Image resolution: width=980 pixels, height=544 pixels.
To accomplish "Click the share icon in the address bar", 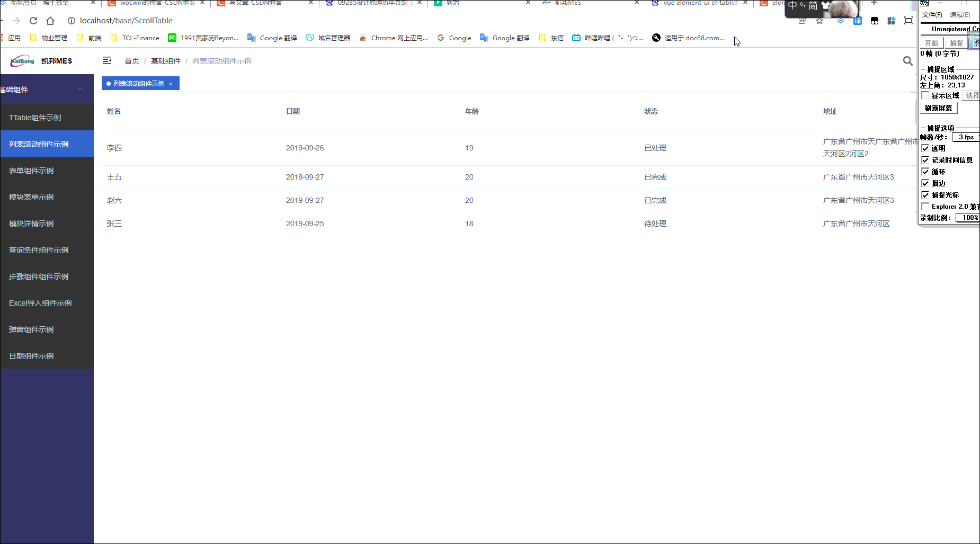I will point(802,21).
